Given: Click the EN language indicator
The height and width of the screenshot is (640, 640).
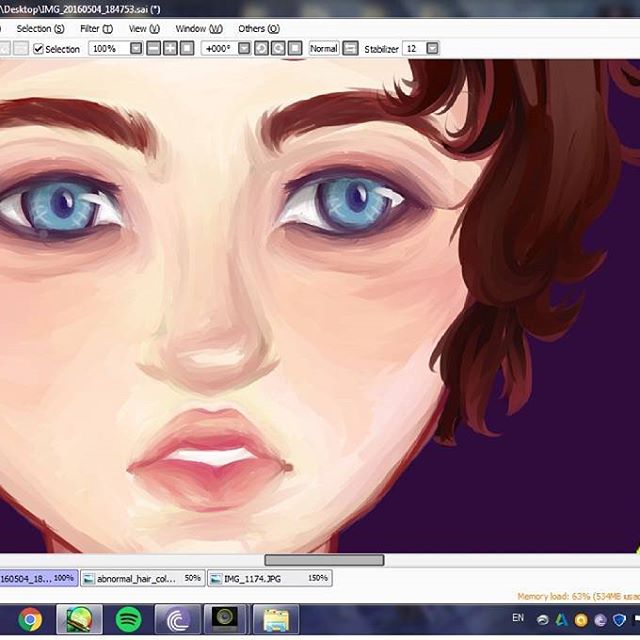Looking at the screenshot, I should tap(518, 618).
